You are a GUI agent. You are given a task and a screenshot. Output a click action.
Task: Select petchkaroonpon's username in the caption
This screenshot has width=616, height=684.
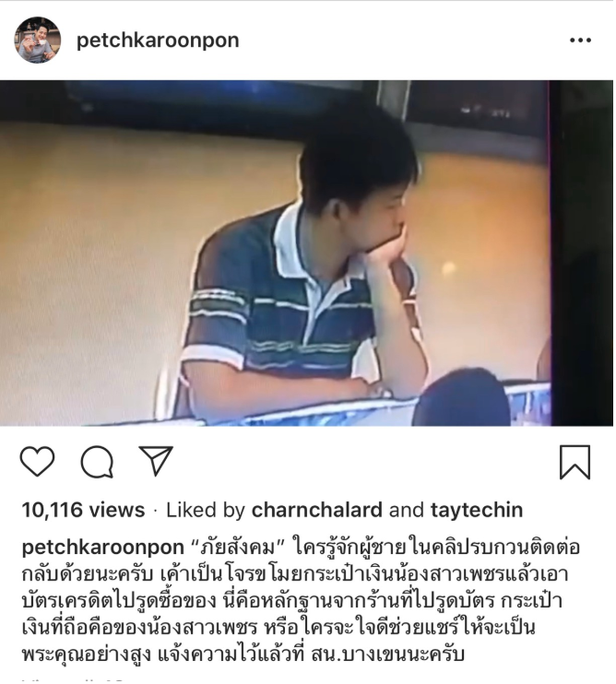point(102,548)
